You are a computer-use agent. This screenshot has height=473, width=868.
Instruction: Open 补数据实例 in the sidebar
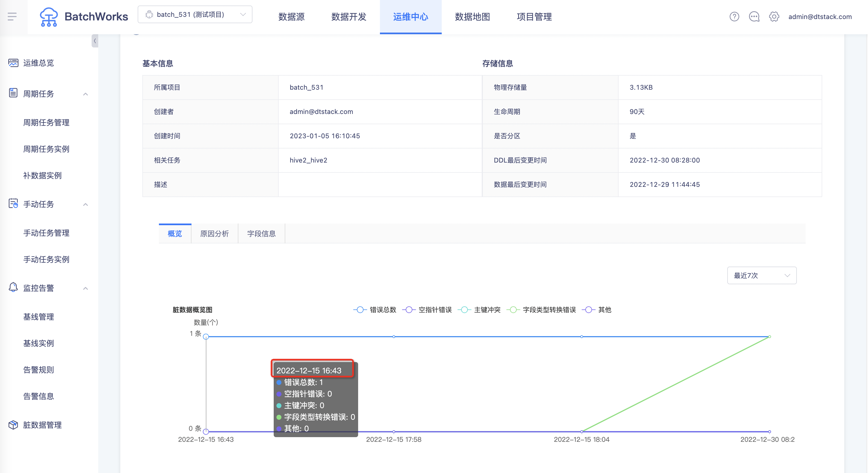42,175
